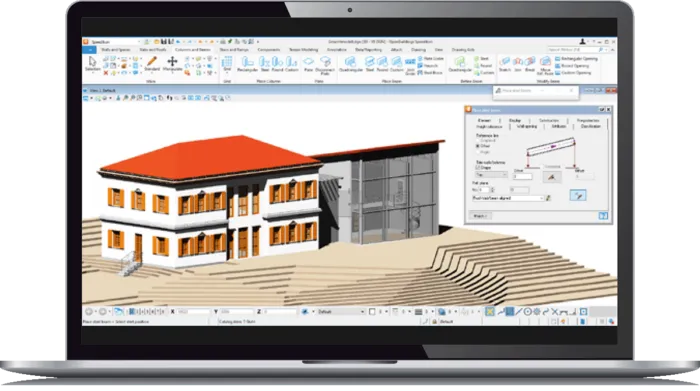Screen dimensions: 700x391
Task: Select the Graphical reference line option
Action: point(485,141)
